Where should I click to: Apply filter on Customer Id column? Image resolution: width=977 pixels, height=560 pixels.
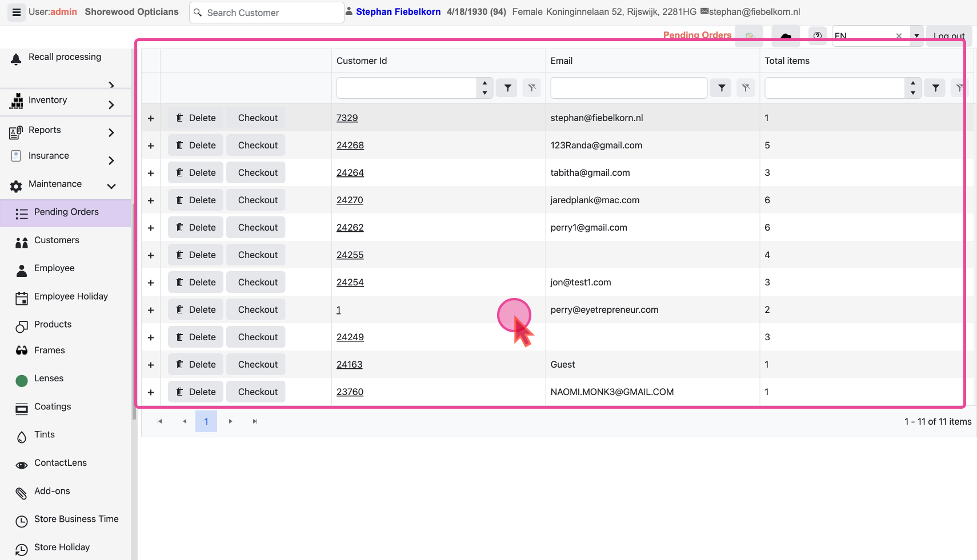click(x=507, y=88)
